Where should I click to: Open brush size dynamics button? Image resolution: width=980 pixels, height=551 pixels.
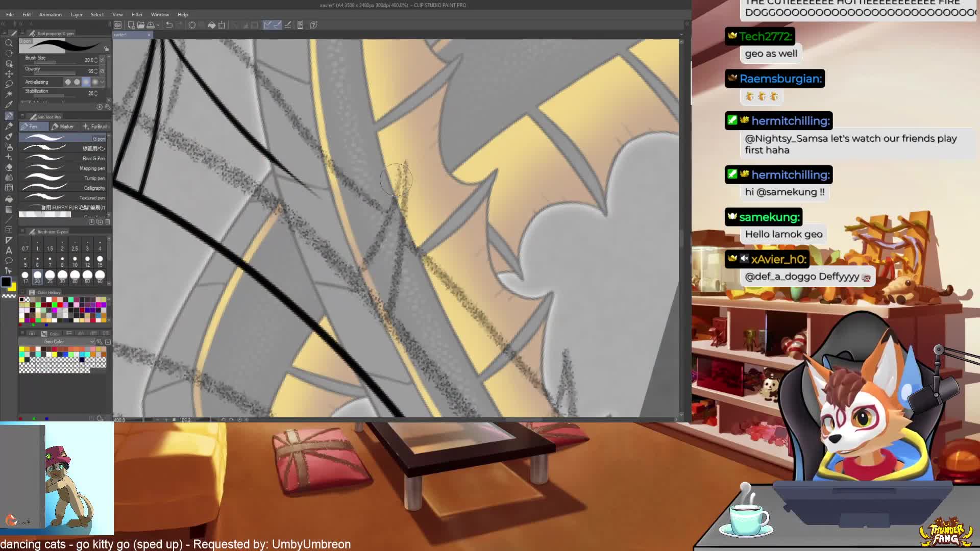pos(102,60)
